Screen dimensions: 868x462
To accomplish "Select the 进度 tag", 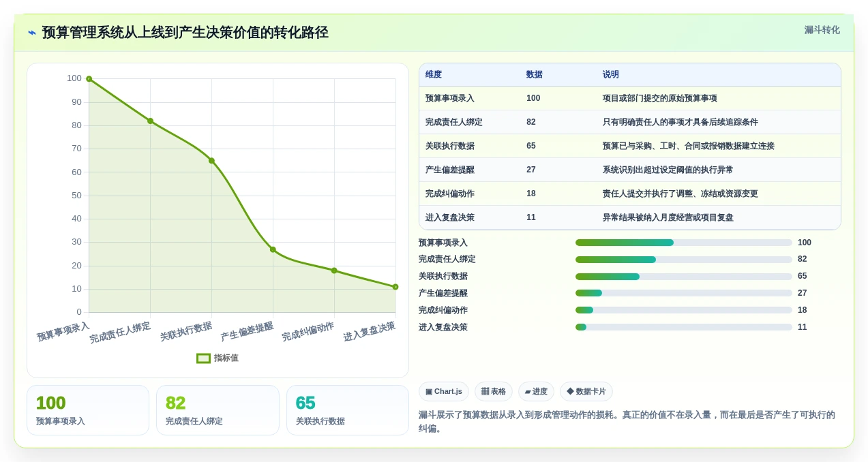I will [536, 391].
